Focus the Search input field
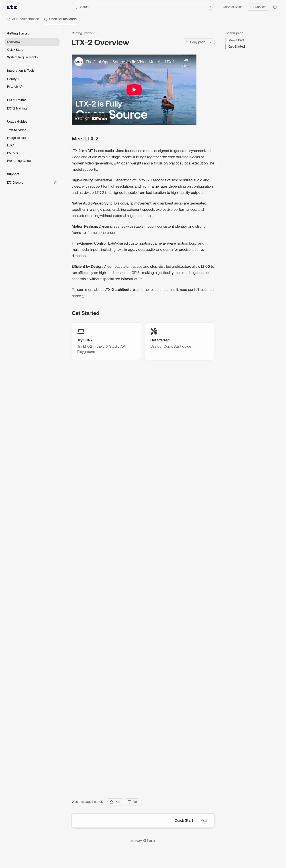 (143, 7)
